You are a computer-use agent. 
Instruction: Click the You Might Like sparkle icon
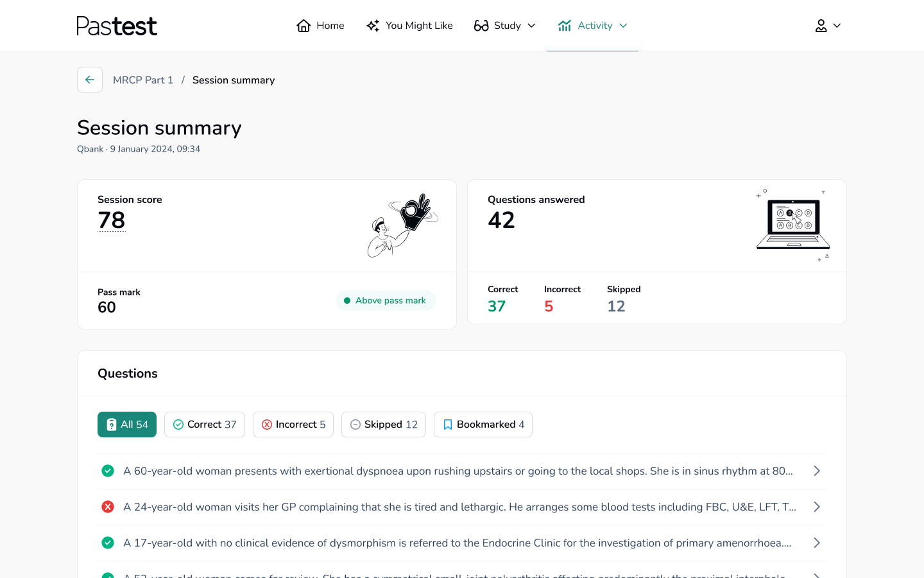(x=373, y=26)
